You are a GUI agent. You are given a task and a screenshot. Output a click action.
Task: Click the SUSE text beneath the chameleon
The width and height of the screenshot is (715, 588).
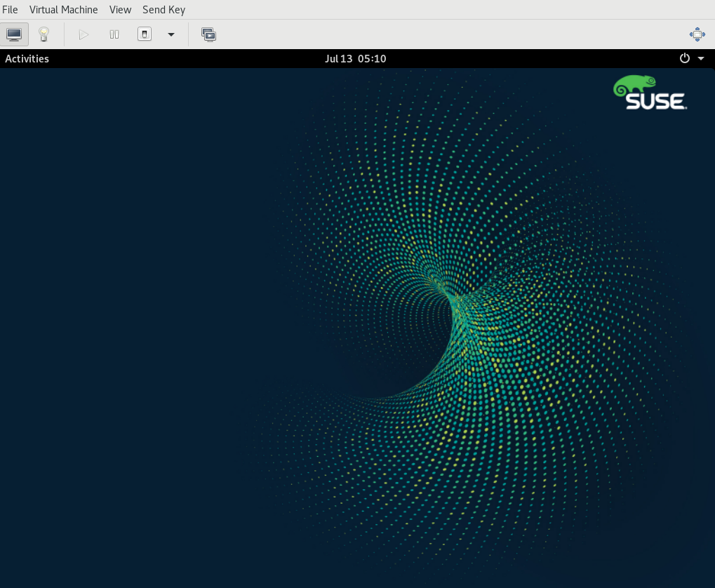(655, 102)
